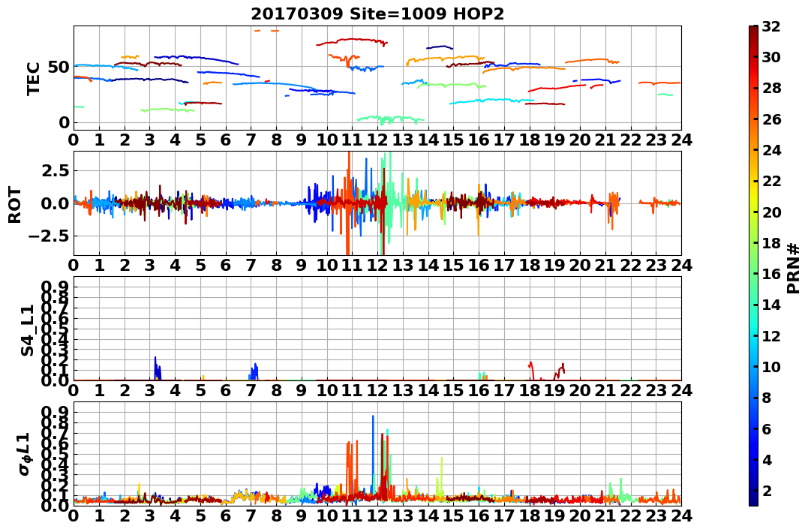
Task: Select colorbar tick label 12
Action: (x=771, y=335)
